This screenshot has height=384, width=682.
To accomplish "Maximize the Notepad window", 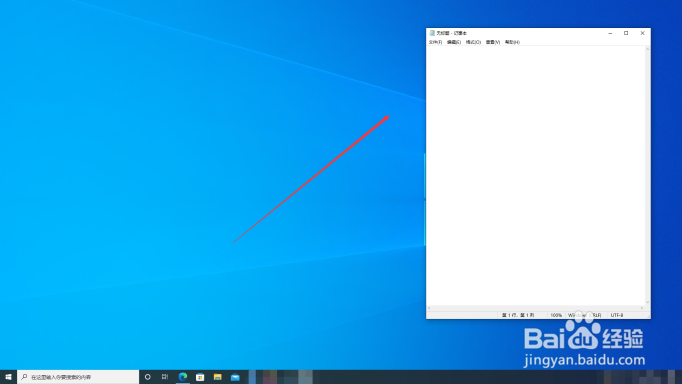I will [626, 33].
